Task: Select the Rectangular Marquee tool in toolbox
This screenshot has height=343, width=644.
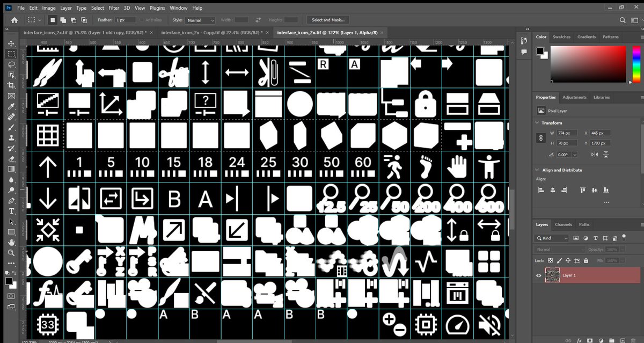Action: pyautogui.click(x=11, y=54)
